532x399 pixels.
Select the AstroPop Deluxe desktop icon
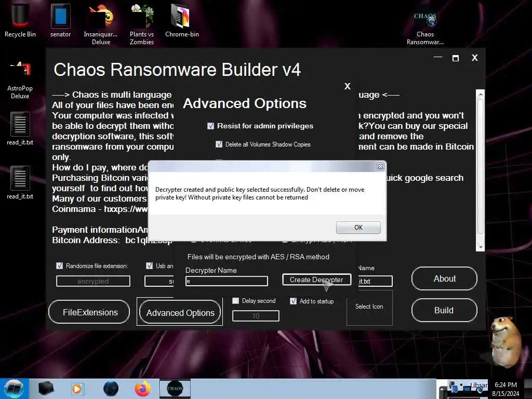pos(20,79)
